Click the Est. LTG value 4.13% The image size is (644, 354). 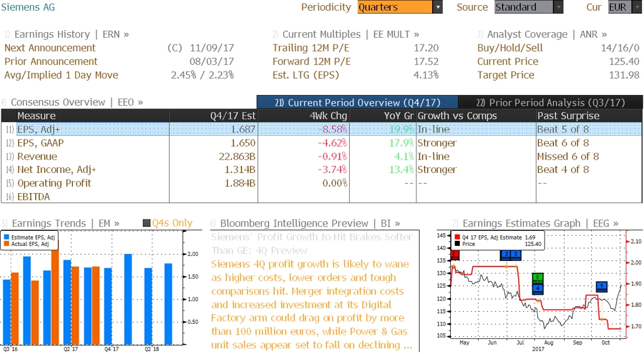pos(426,75)
